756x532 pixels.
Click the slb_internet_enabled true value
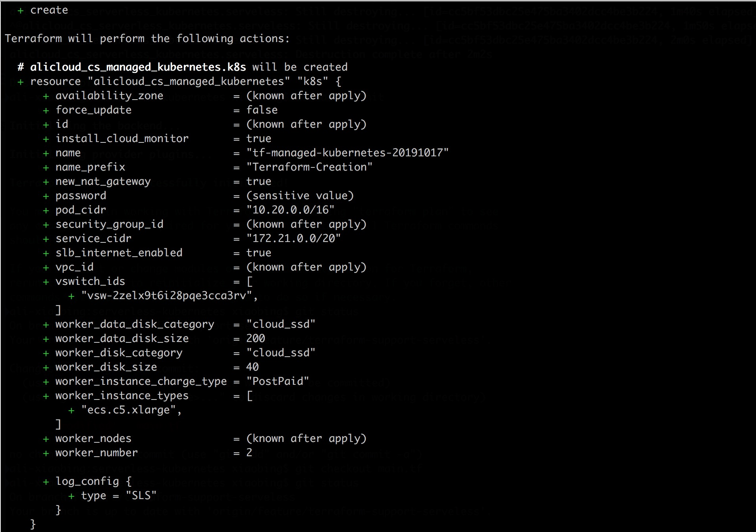(x=259, y=253)
